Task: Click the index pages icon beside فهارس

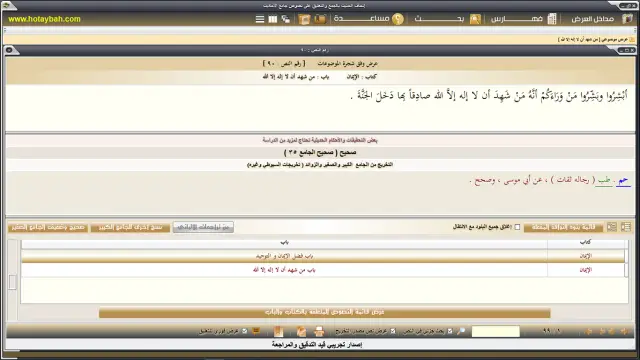Action: click(552, 19)
